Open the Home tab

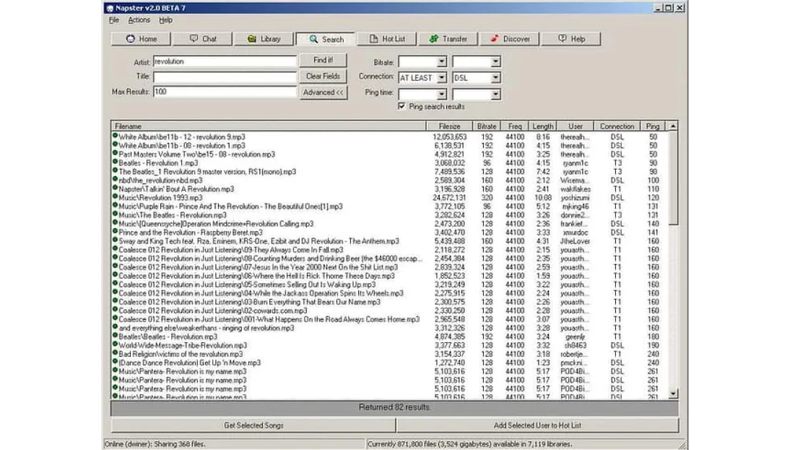tap(141, 39)
